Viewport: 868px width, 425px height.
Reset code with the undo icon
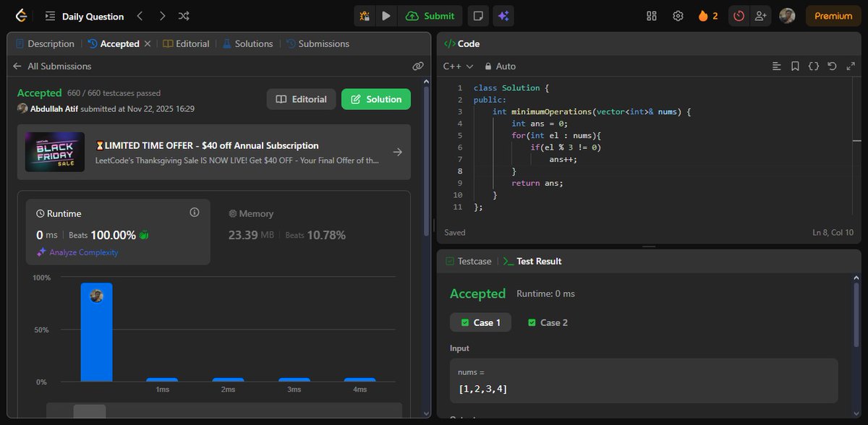[x=832, y=66]
